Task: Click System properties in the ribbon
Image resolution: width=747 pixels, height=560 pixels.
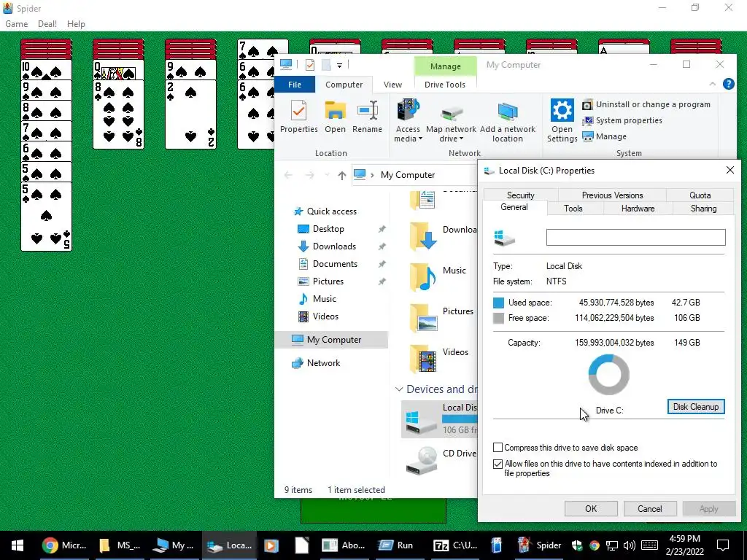Action: [622, 120]
